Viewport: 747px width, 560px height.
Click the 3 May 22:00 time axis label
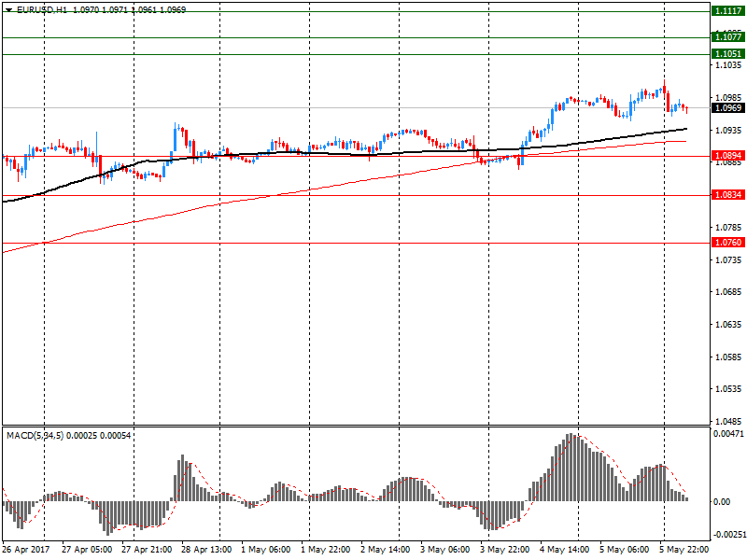504,550
